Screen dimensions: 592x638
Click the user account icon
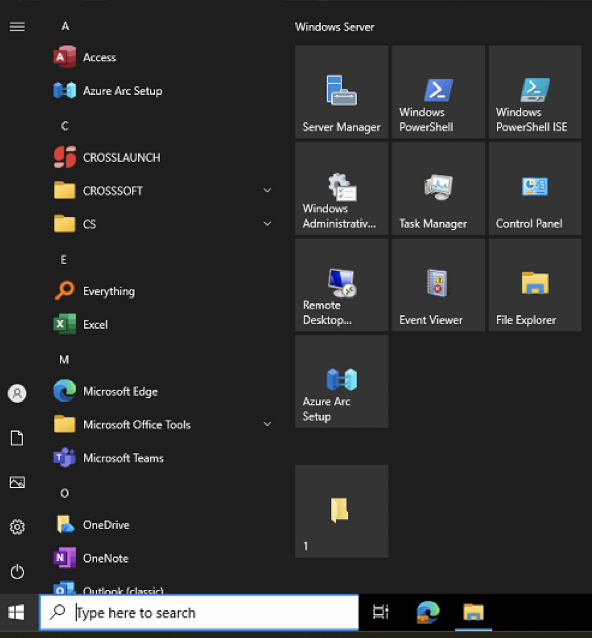(x=17, y=393)
